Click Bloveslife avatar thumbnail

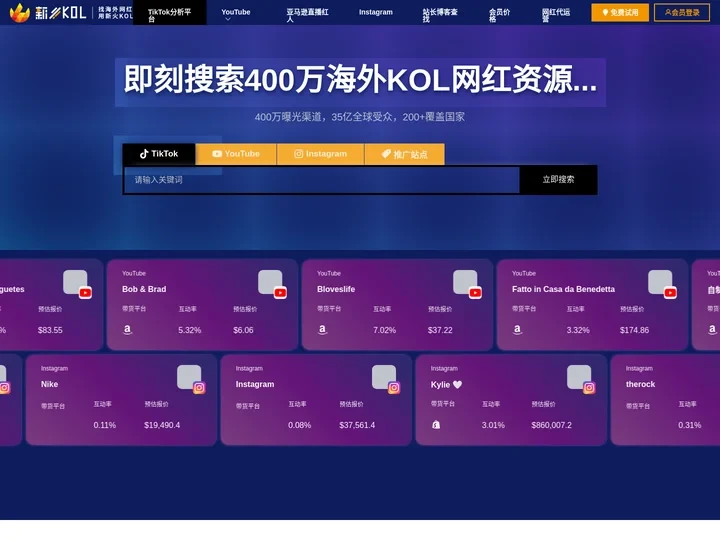pos(465,282)
